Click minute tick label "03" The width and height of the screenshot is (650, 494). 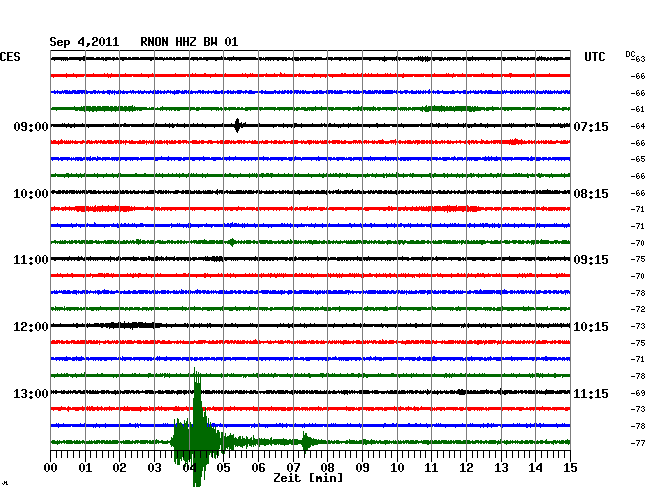tap(154, 468)
